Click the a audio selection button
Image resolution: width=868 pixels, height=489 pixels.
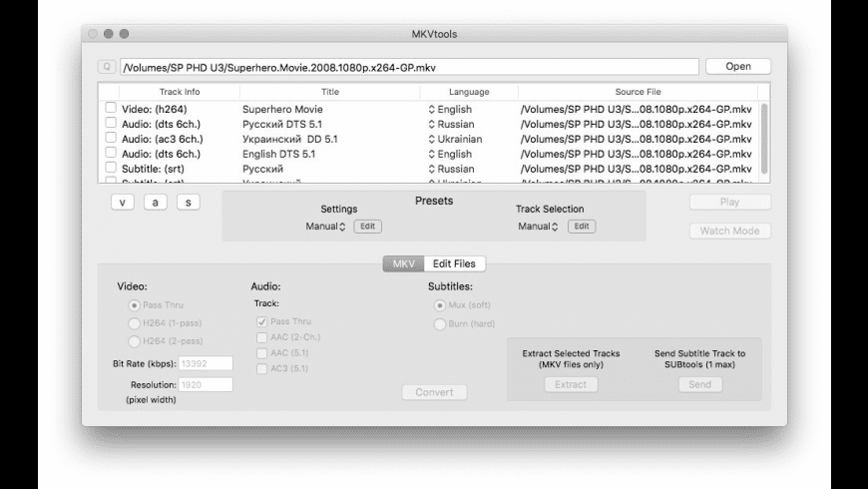click(x=156, y=203)
